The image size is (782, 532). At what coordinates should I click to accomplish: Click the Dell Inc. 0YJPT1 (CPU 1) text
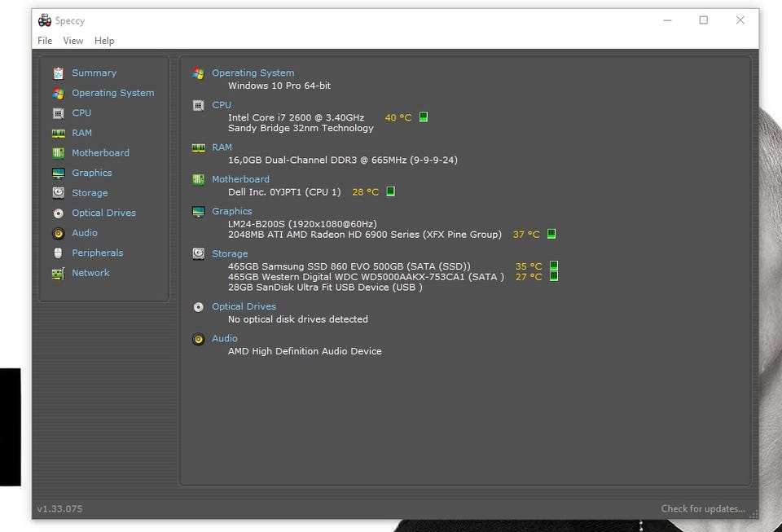tap(284, 192)
